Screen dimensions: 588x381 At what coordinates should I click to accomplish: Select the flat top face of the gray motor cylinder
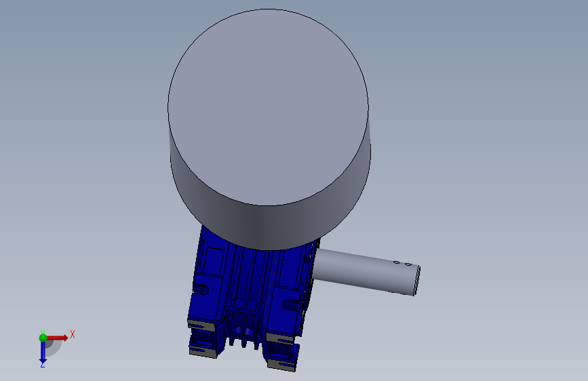(x=268, y=107)
